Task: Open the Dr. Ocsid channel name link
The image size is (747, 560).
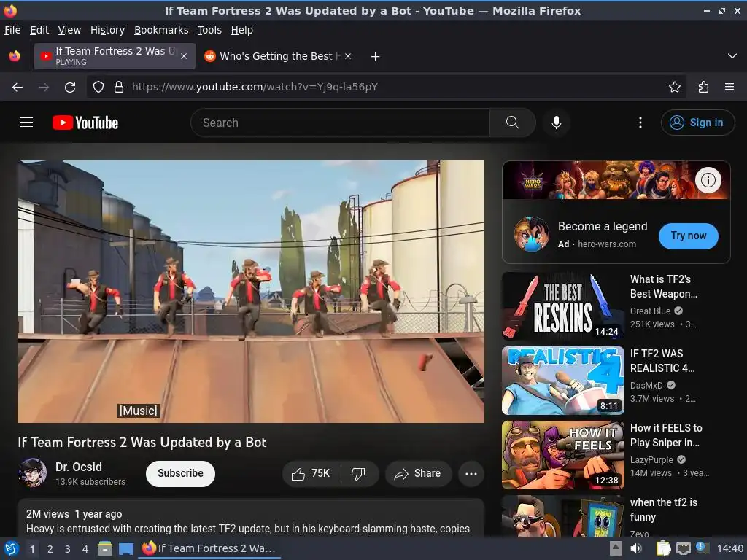Action: click(x=79, y=467)
